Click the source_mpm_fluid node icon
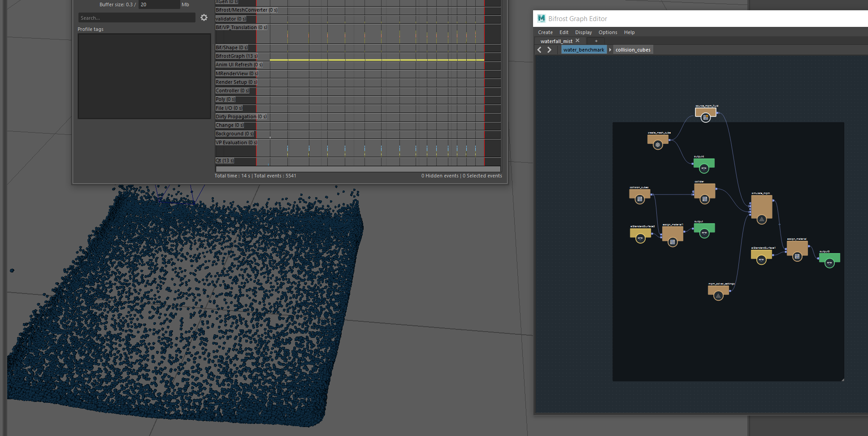868x436 pixels. (x=706, y=117)
